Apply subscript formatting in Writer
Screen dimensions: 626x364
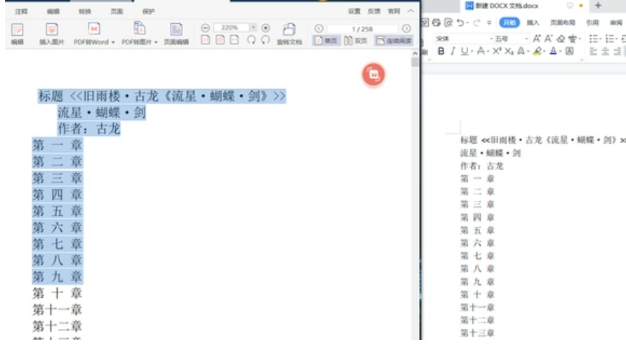(x=509, y=51)
